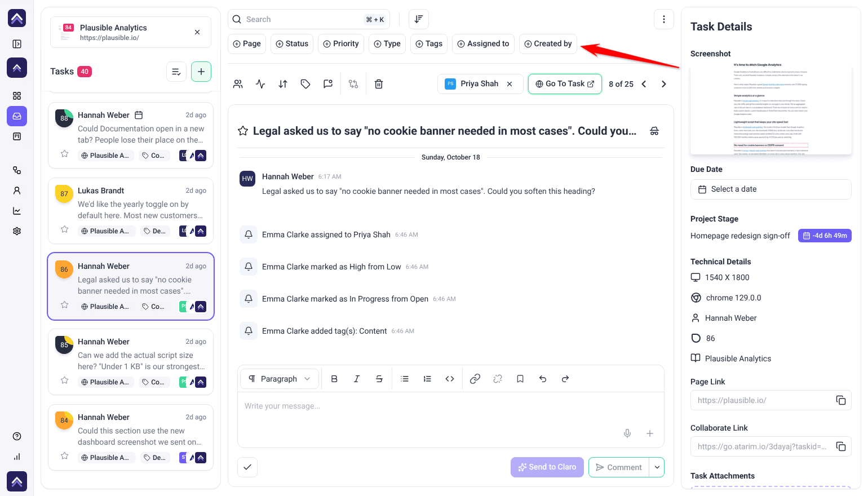This screenshot has width=868, height=496.
Task: Click the assign users toolbar icon
Action: point(238,84)
